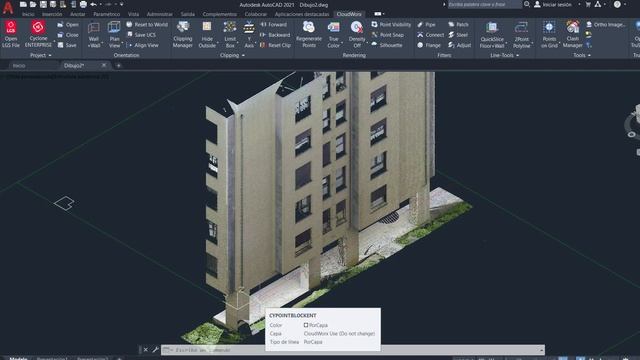The image size is (640, 360).
Task: Move clip Backward
Action: click(275, 35)
